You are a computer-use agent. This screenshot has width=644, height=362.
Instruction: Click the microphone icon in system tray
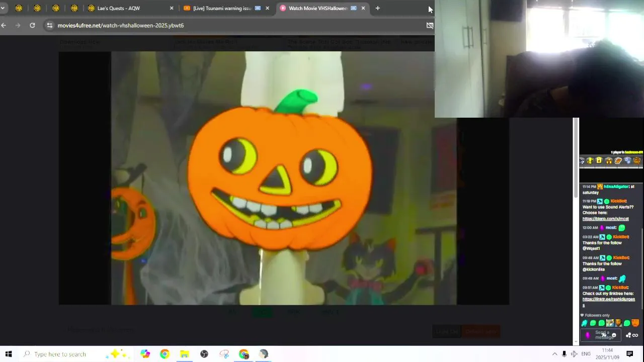(x=564, y=354)
